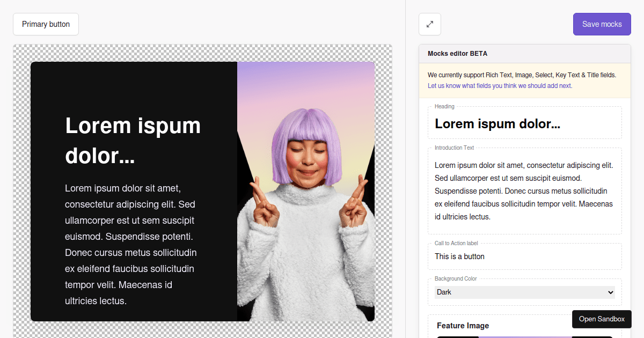This screenshot has width=644, height=338.
Task: Focus the Heading text field
Action: (524, 124)
